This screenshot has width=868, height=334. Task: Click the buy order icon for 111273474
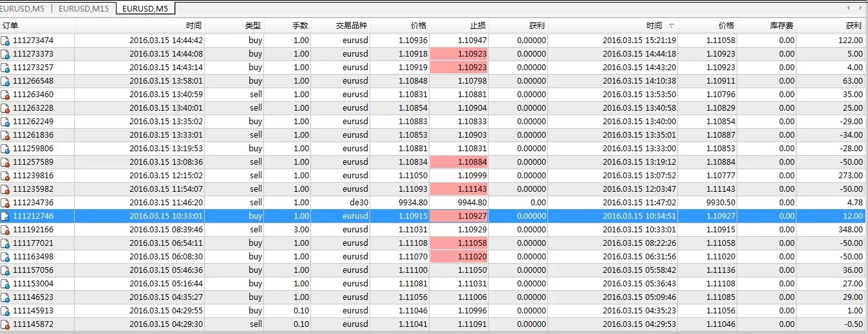[x=6, y=41]
